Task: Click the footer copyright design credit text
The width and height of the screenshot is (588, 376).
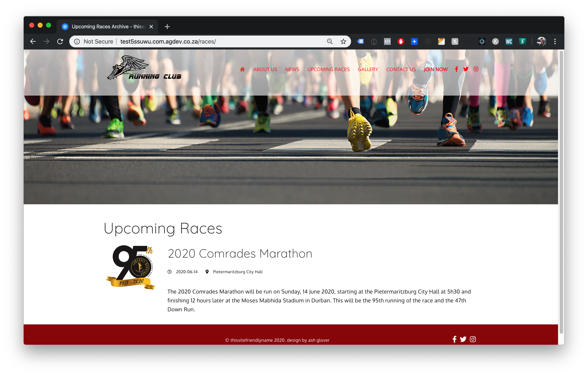Action: 277,340
